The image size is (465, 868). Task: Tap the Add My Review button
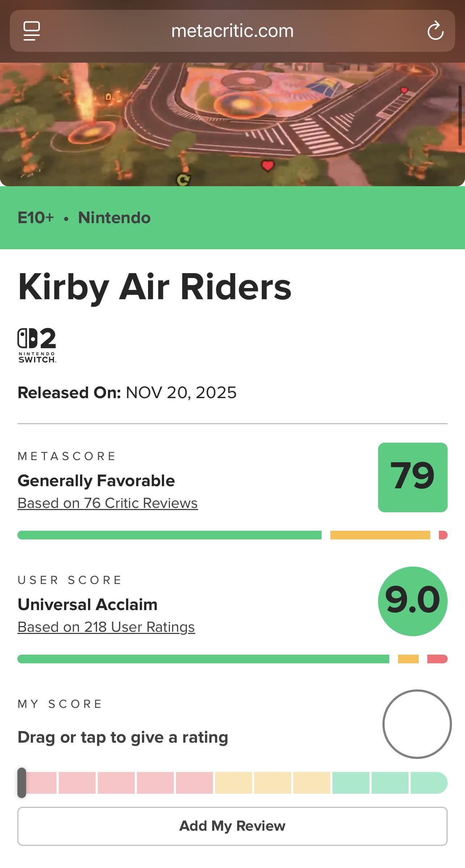coord(232,826)
